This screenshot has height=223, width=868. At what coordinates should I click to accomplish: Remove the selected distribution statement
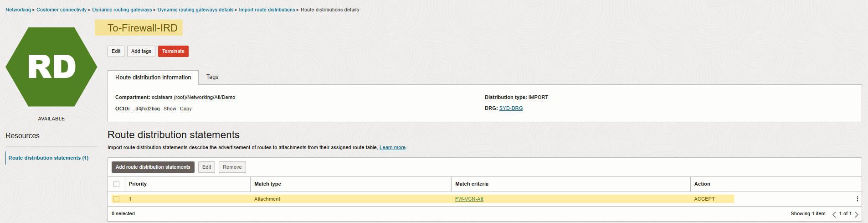pyautogui.click(x=232, y=167)
